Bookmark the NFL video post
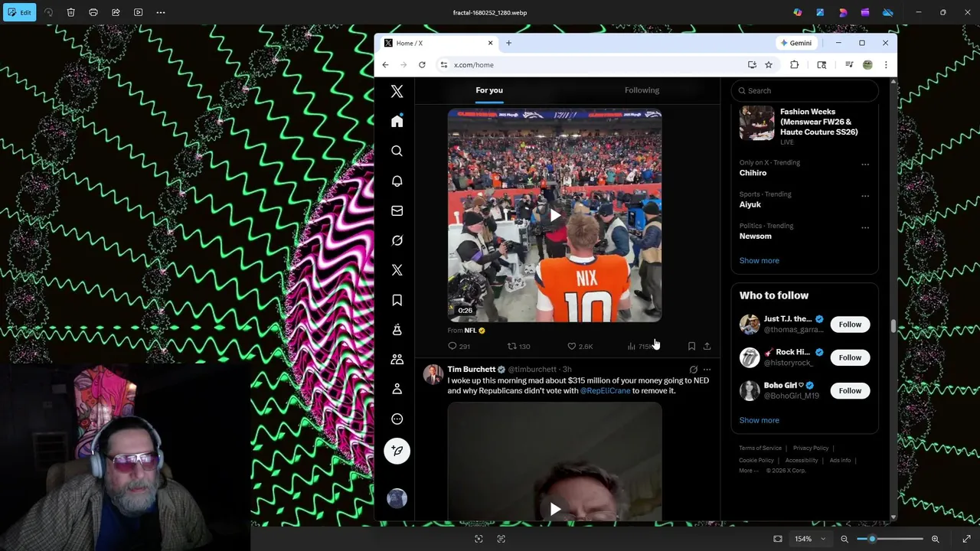Viewport: 980px width, 551px height. [x=691, y=347]
